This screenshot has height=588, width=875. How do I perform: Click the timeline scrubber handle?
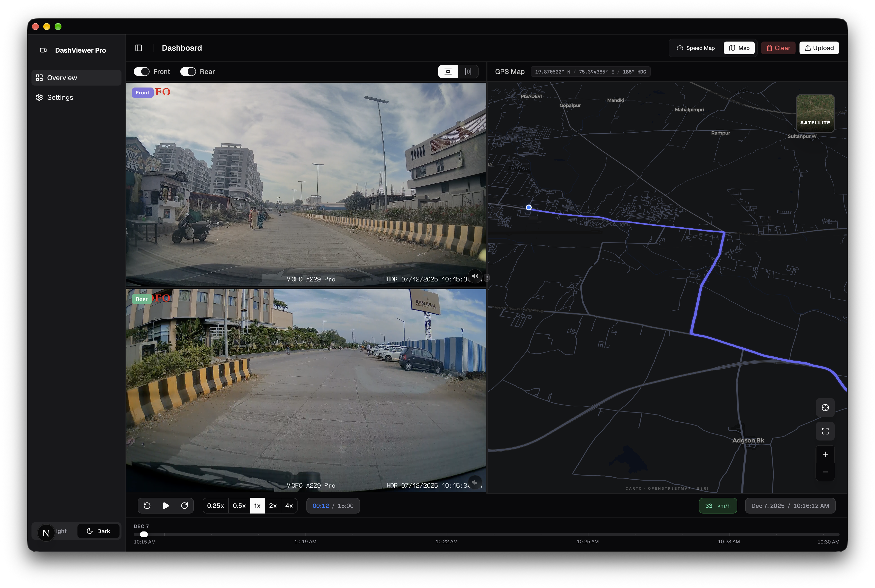tap(144, 534)
